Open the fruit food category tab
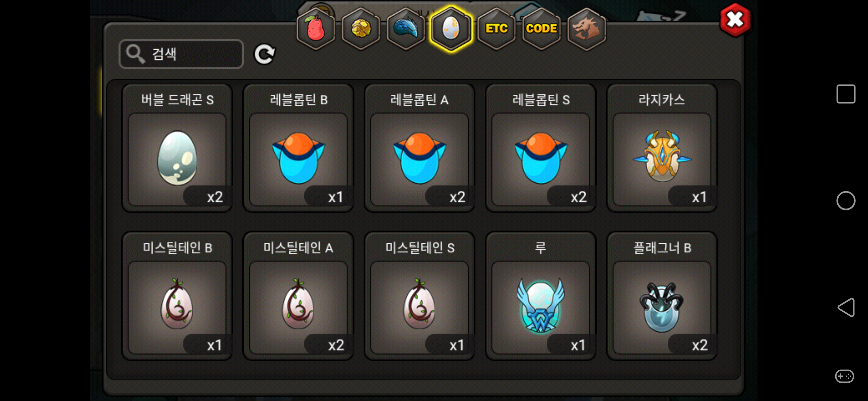This screenshot has width=868, height=401. pos(316,29)
